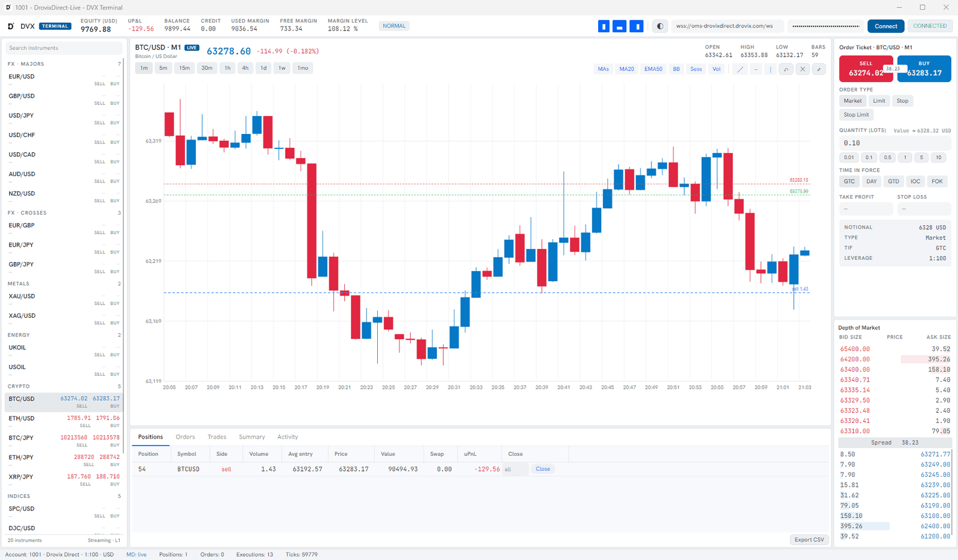Screen dimensions: 958x560
Task: Click the red SELL 63274.02 button
Action: click(866, 69)
